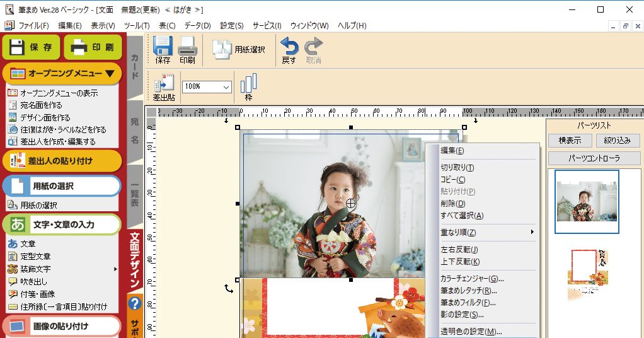Open the 表示(V) menu
The image size is (644, 338).
click(103, 25)
